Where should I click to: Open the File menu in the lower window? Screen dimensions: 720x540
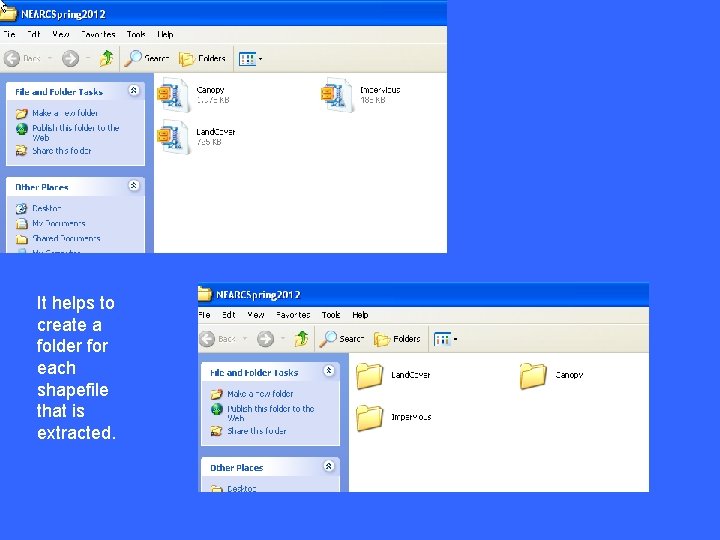[x=204, y=315]
